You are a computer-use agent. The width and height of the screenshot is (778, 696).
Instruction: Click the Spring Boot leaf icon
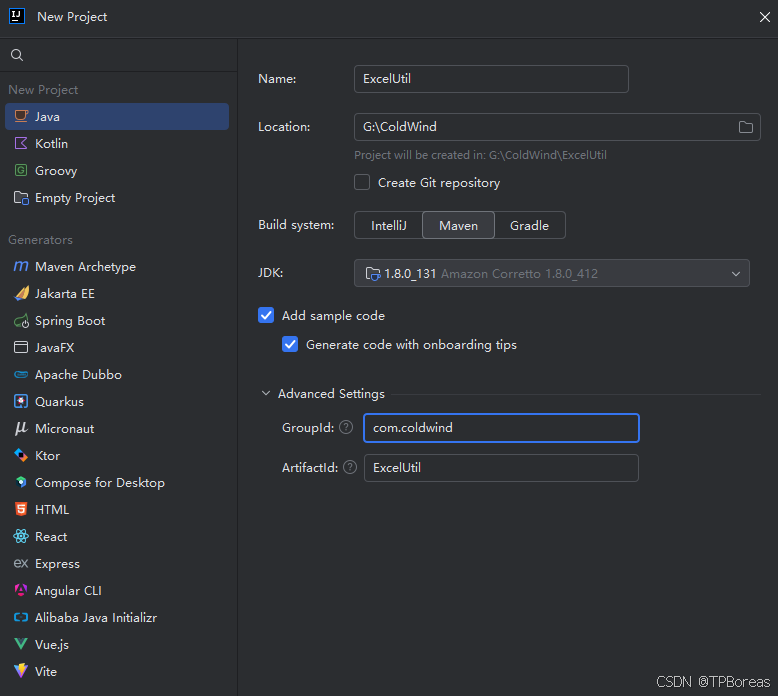[21, 321]
